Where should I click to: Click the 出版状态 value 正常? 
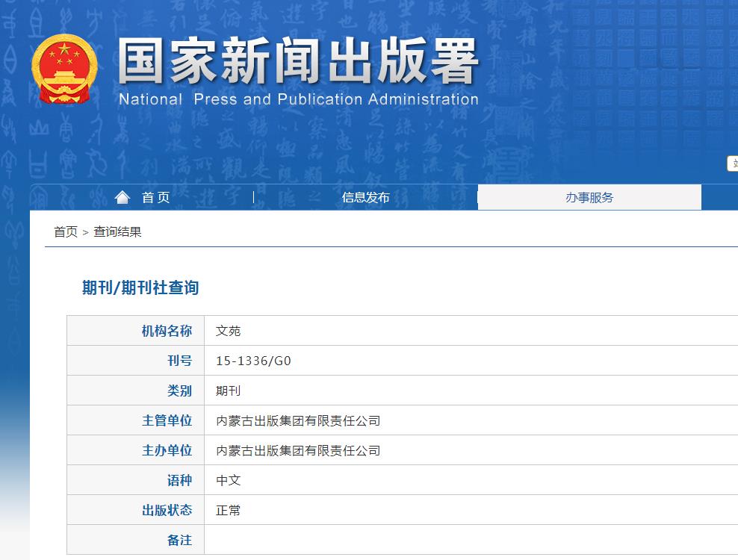pos(229,510)
